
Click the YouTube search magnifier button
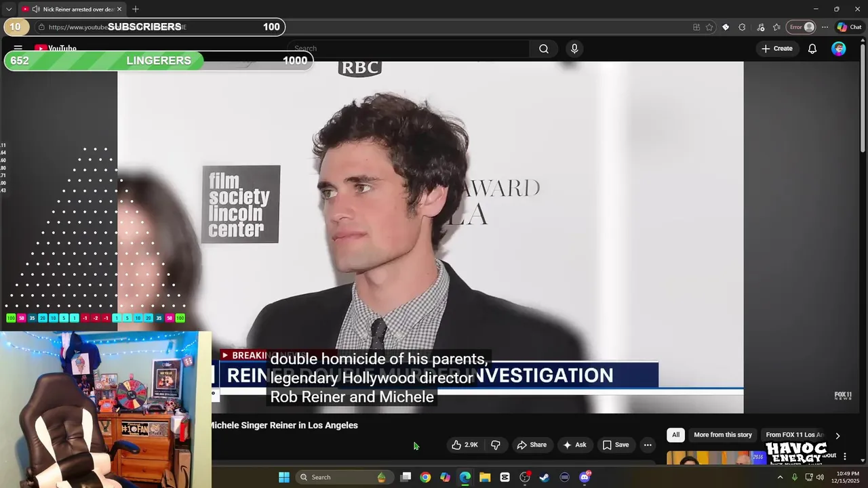[544, 49]
